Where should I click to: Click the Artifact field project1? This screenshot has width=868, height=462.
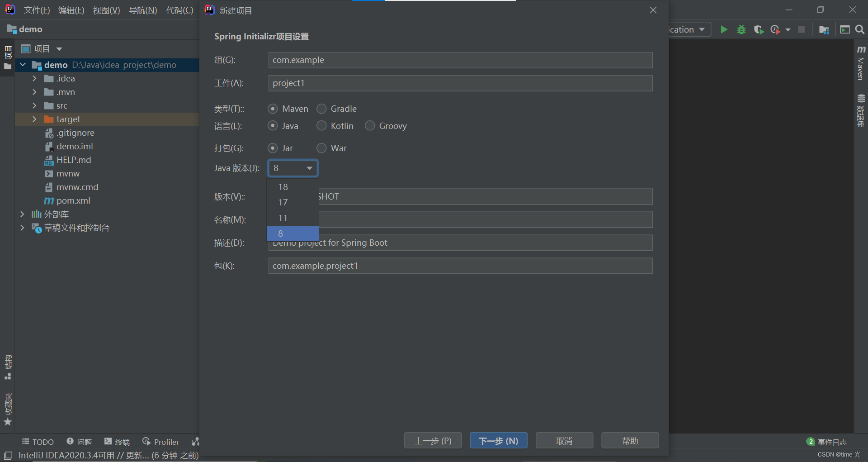tap(460, 83)
